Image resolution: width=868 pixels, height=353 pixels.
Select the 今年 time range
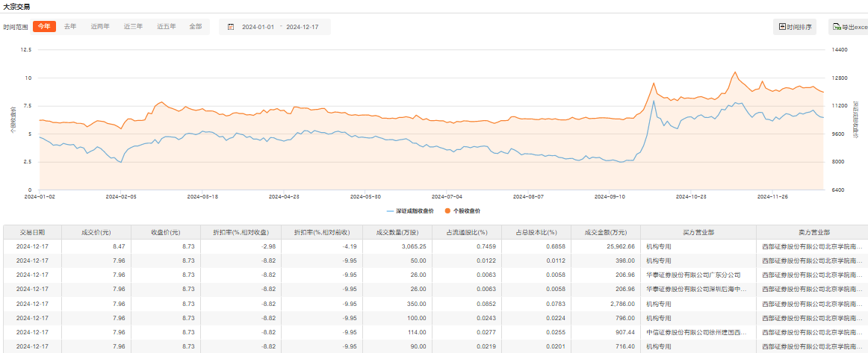click(44, 26)
